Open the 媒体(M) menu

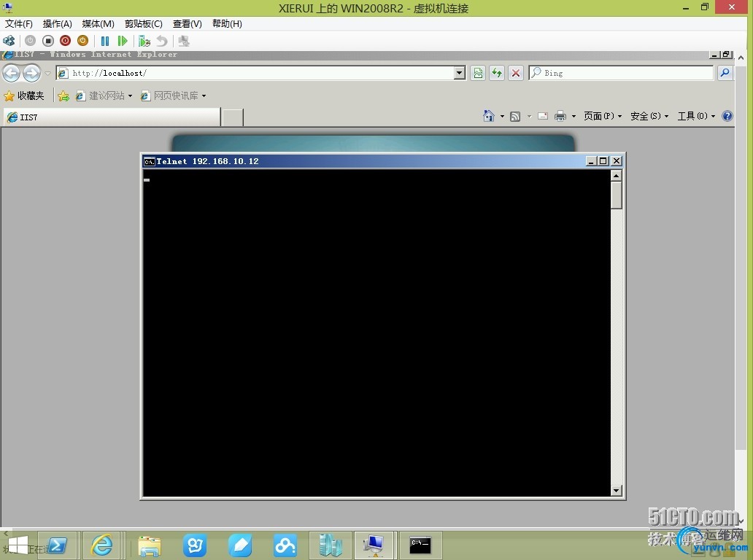[x=98, y=23]
